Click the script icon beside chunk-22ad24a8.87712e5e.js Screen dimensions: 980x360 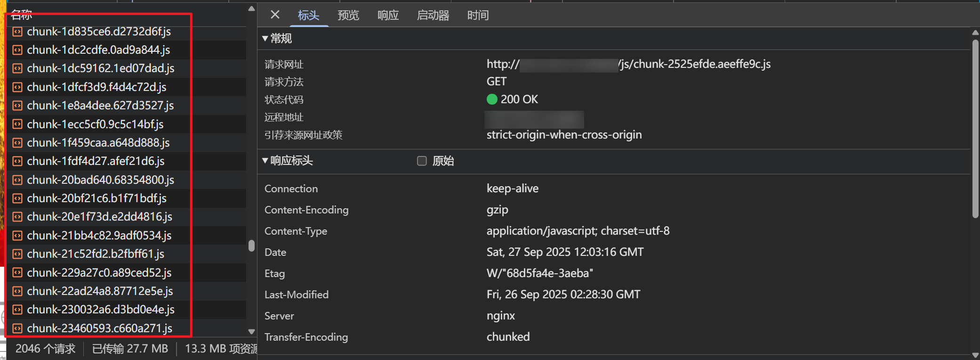pos(17,291)
